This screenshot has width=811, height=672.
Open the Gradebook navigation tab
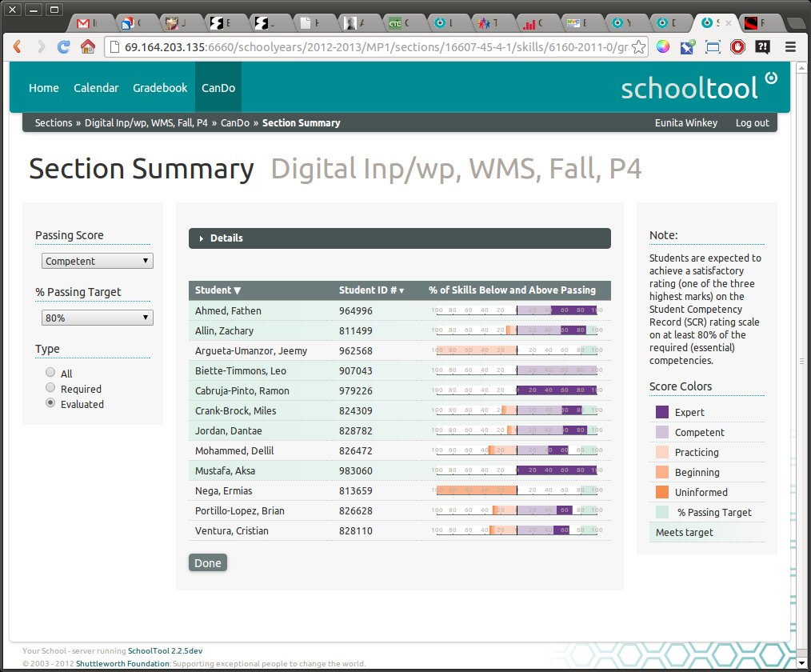(x=160, y=88)
